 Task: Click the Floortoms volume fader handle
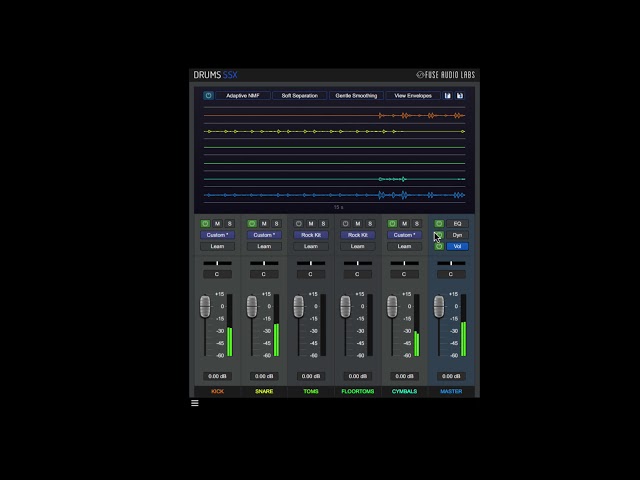[345, 307]
